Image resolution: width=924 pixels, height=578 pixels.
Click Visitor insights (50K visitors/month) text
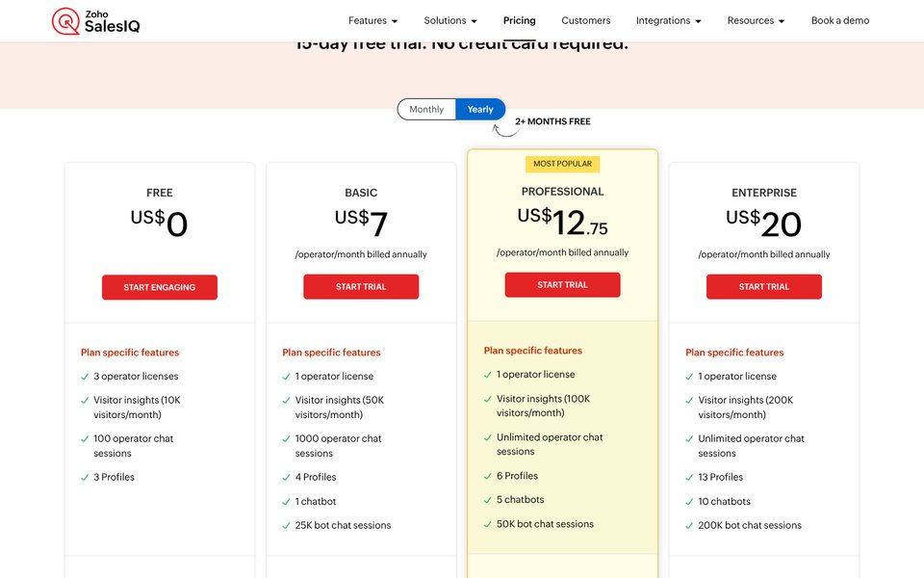tap(340, 407)
